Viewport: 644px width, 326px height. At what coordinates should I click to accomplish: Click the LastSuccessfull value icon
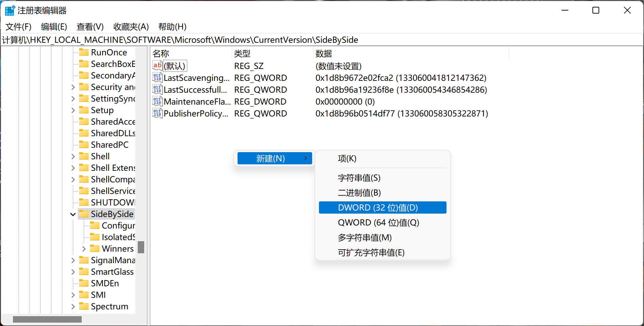157,89
